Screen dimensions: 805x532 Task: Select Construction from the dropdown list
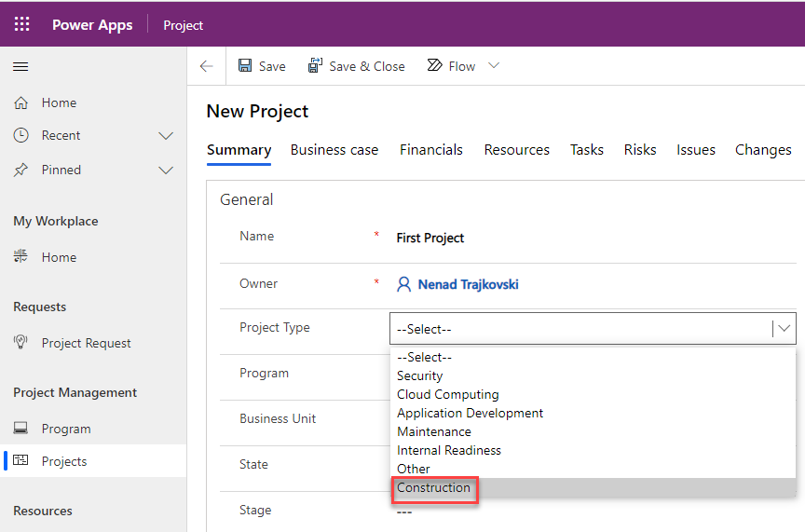coord(434,487)
